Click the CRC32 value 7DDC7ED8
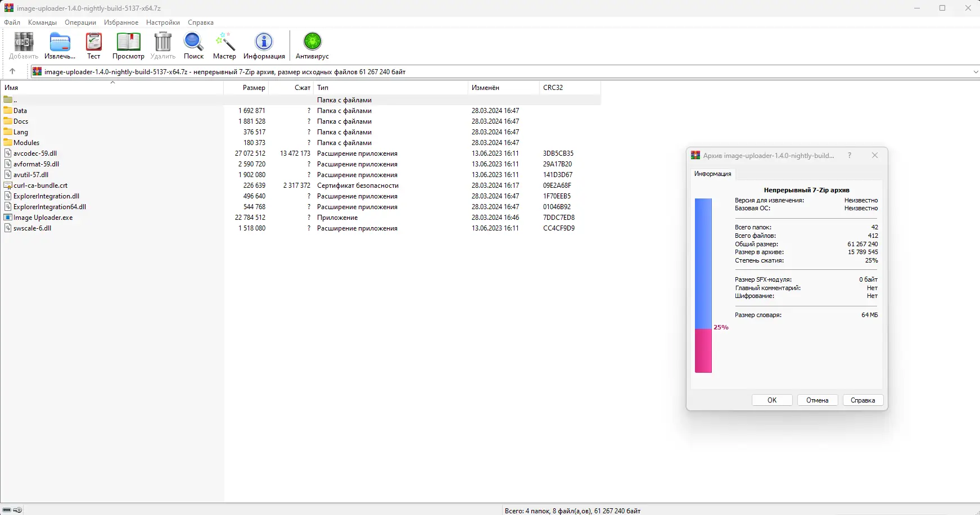980x515 pixels. click(559, 218)
